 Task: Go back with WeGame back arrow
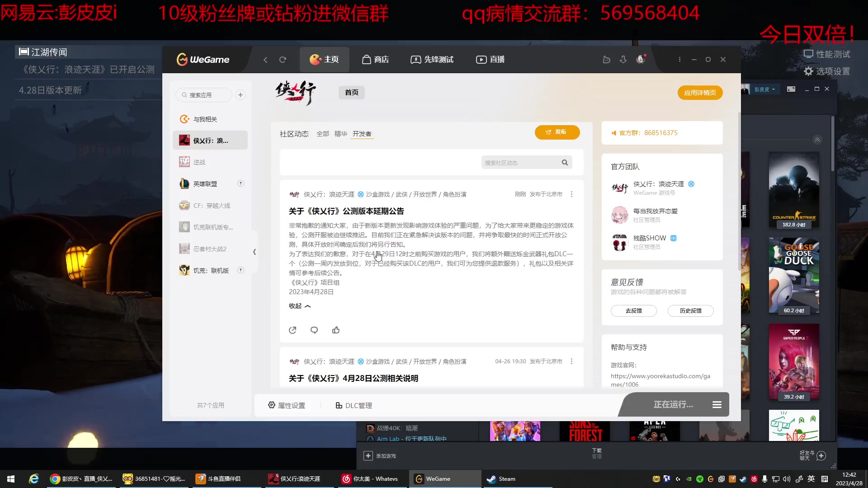(265, 60)
